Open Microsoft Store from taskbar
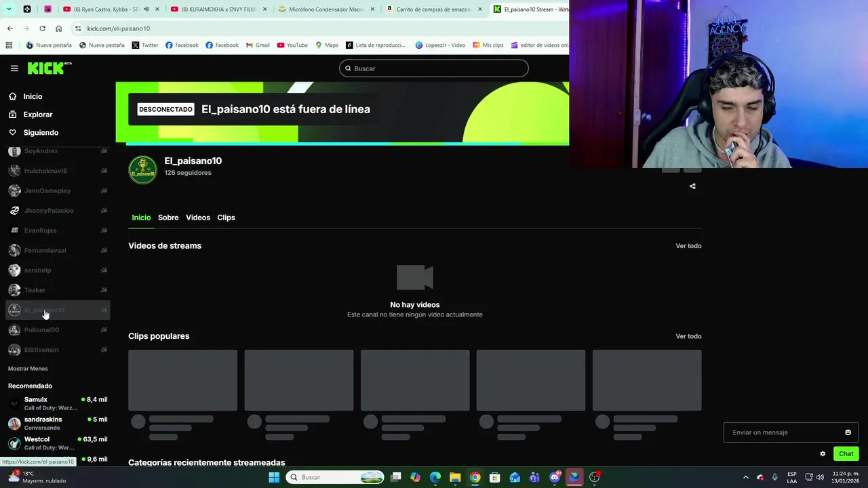 (x=495, y=477)
